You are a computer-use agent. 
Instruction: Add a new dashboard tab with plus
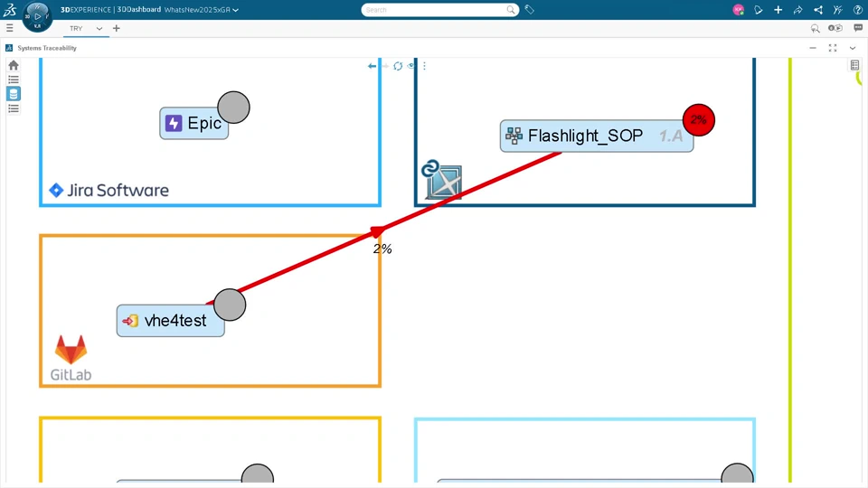[x=117, y=28]
